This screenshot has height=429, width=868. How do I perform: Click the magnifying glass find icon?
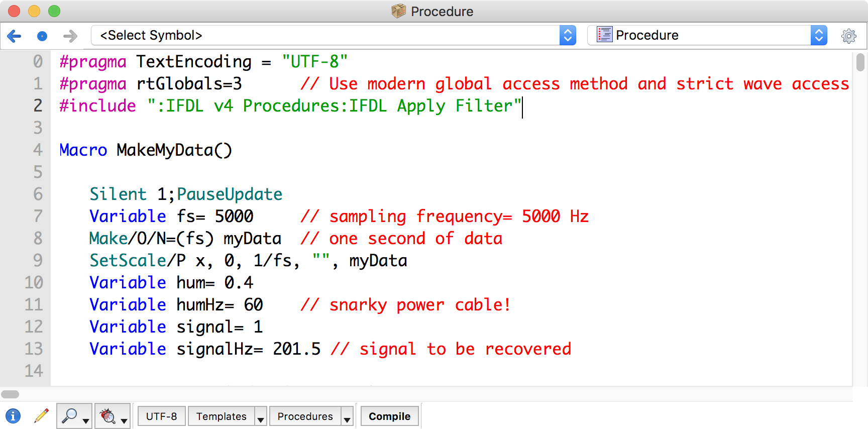point(69,416)
